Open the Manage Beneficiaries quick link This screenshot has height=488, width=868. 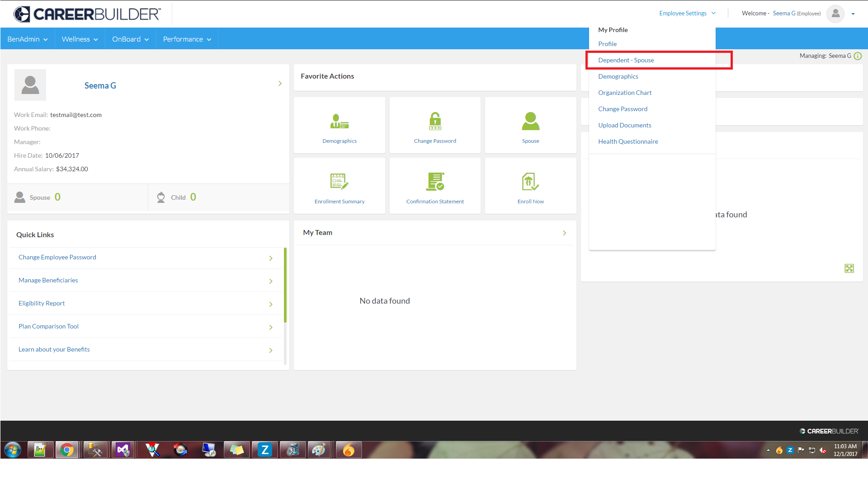pyautogui.click(x=48, y=281)
